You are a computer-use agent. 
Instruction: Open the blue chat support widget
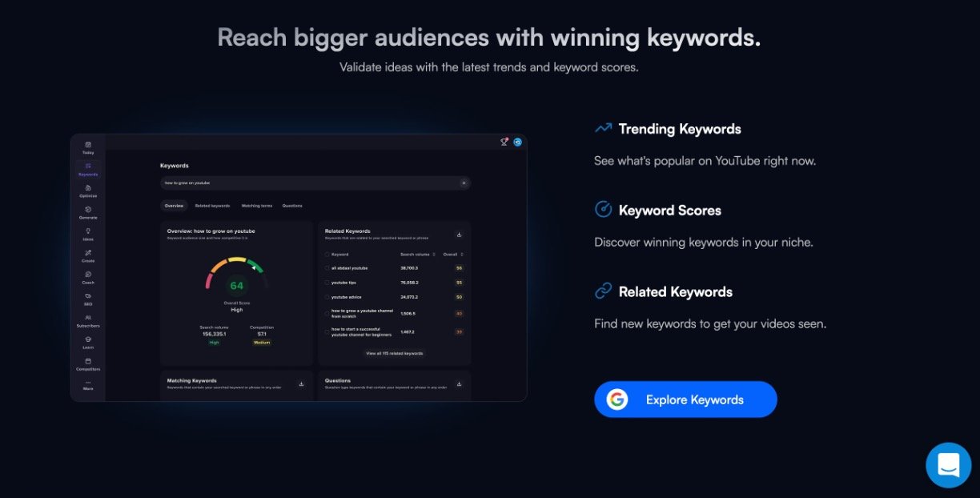tap(948, 465)
